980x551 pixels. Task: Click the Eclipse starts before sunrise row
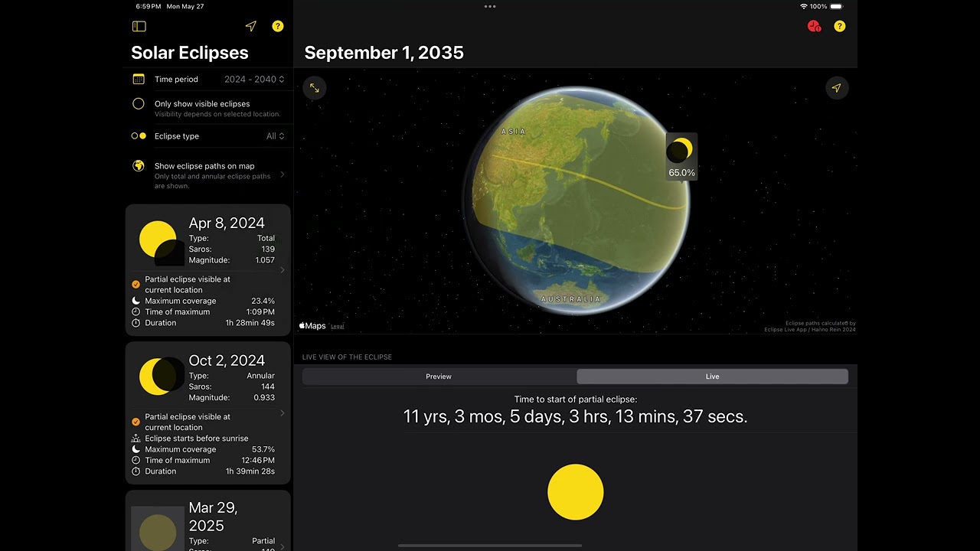pos(197,439)
